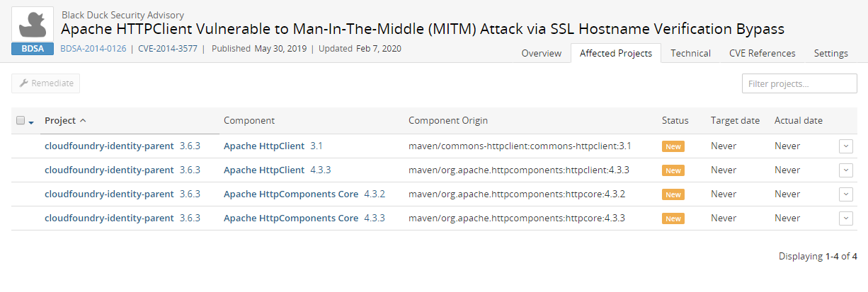
Task: Click the New status badge for HttpClient 3.1
Action: pyautogui.click(x=673, y=146)
